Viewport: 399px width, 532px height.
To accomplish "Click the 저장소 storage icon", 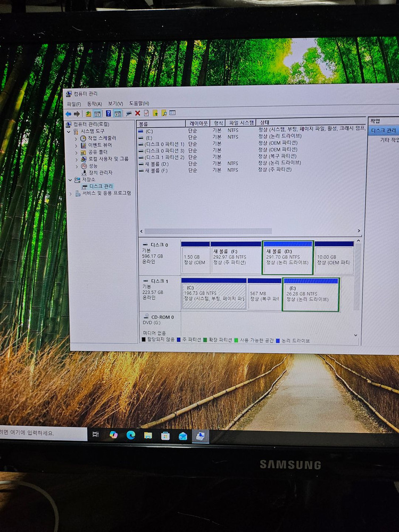I will [x=77, y=180].
